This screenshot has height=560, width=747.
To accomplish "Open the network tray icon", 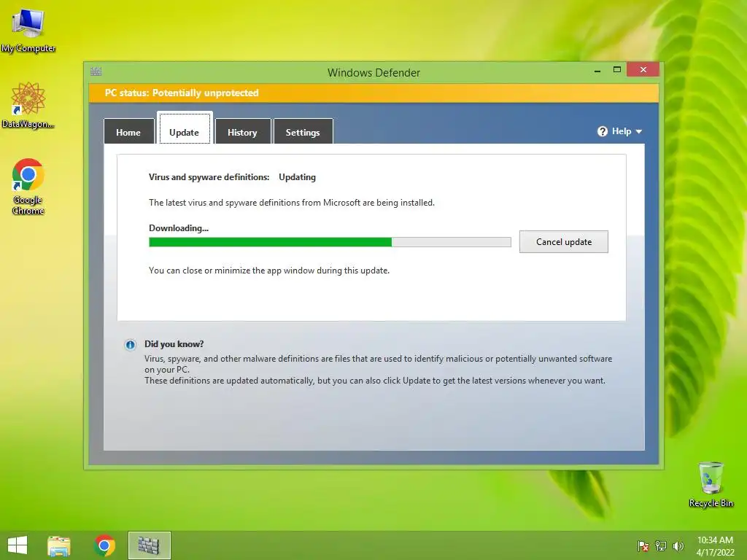I will point(661,546).
